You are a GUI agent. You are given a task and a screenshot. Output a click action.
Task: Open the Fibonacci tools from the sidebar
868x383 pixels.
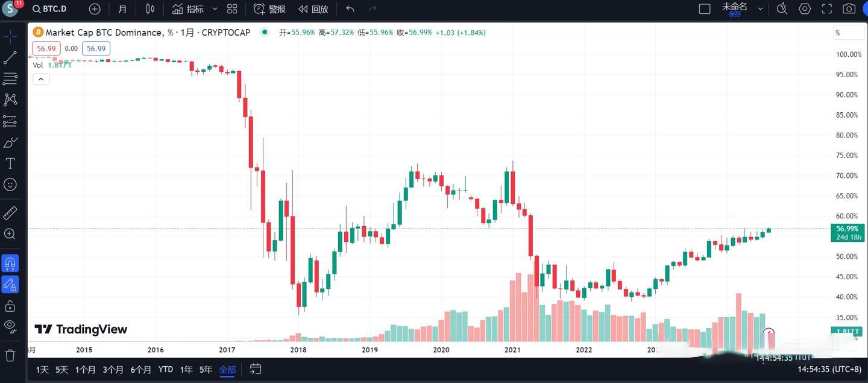(x=10, y=78)
